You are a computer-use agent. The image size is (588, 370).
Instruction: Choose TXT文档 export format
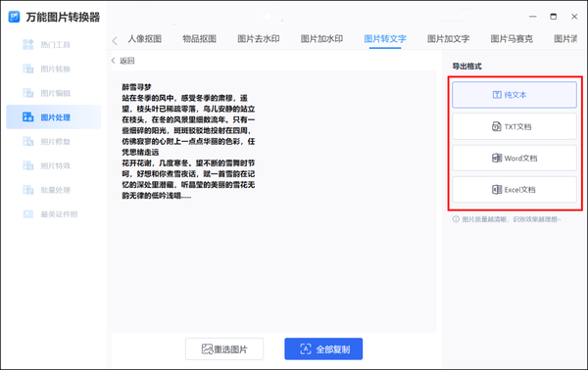point(514,126)
